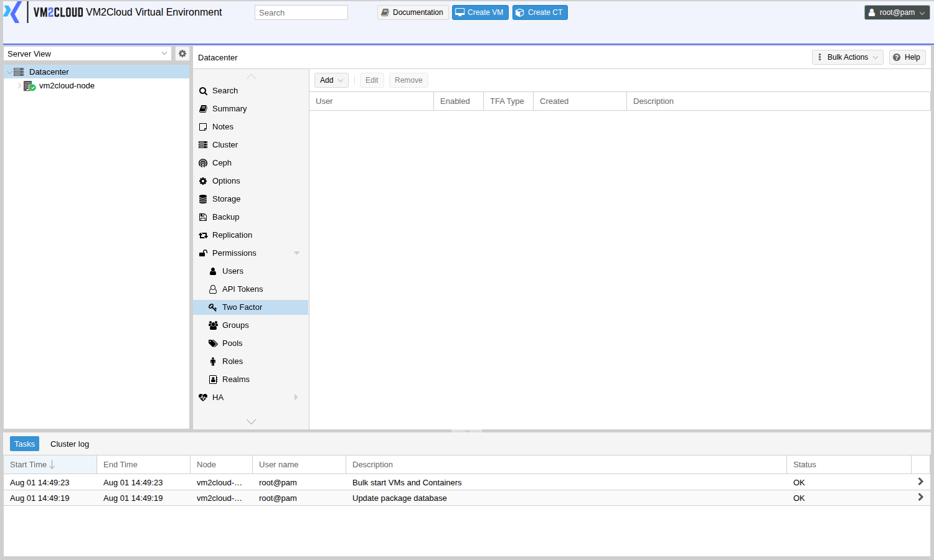Click the gear icon beside Server View
This screenshot has height=560, width=934.
coord(182,54)
